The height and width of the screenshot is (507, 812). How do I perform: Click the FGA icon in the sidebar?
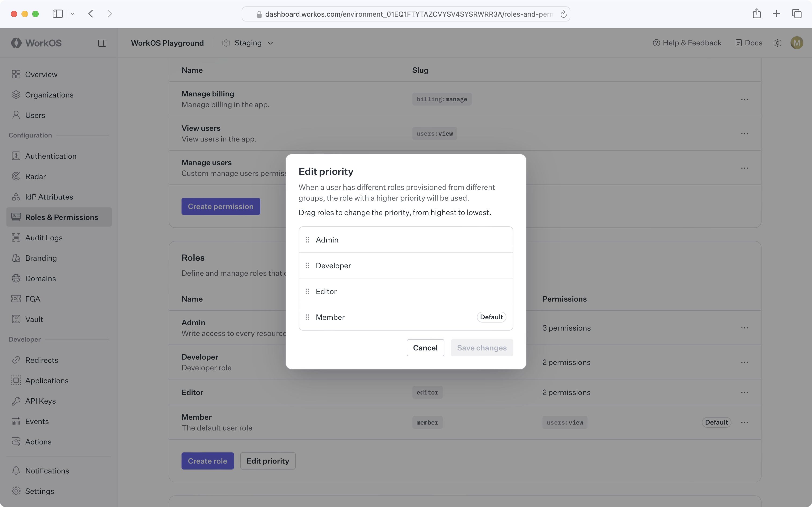point(16,298)
